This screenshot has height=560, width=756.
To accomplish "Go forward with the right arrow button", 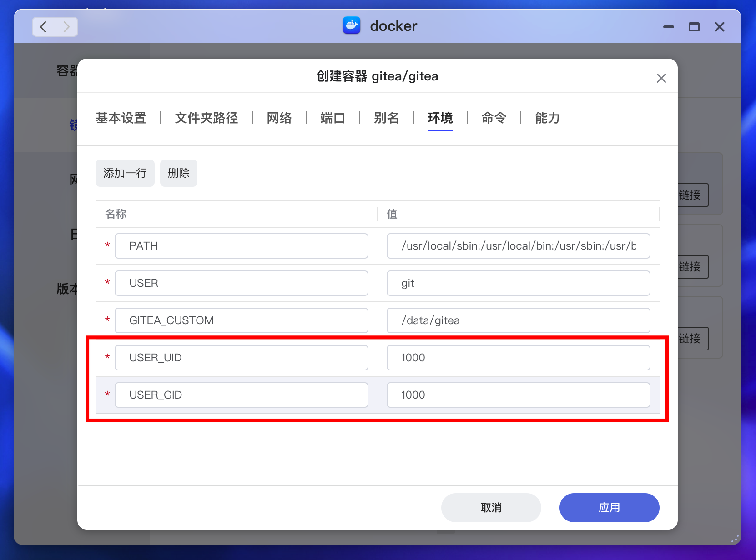I will 66,27.
